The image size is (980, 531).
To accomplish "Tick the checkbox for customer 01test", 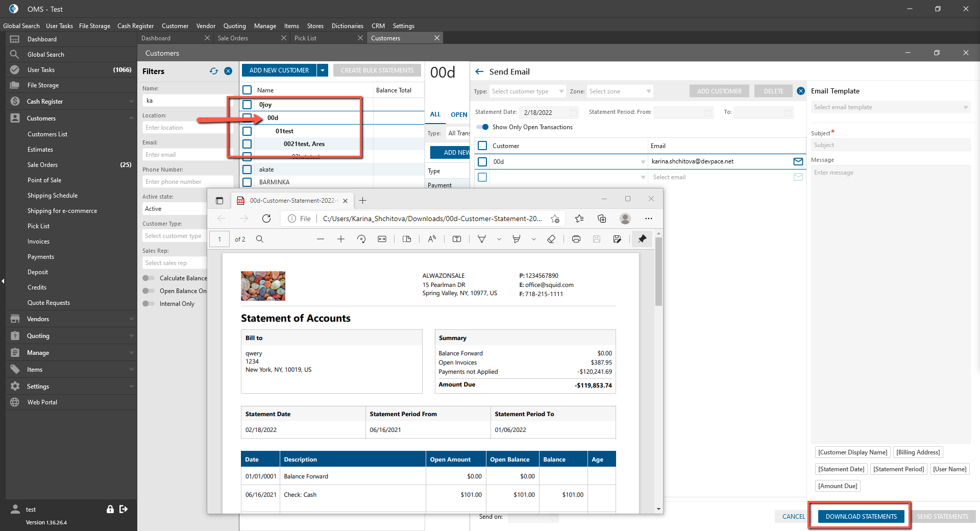I will tap(247, 131).
